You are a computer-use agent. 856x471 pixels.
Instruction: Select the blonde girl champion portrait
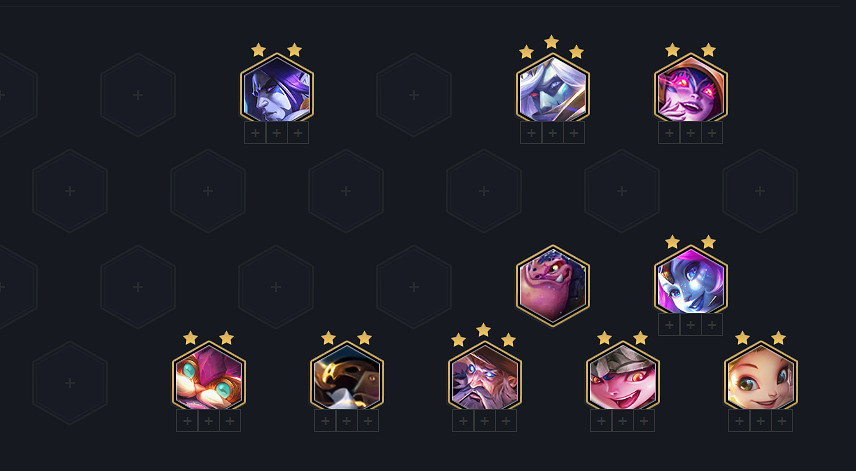pos(761,377)
